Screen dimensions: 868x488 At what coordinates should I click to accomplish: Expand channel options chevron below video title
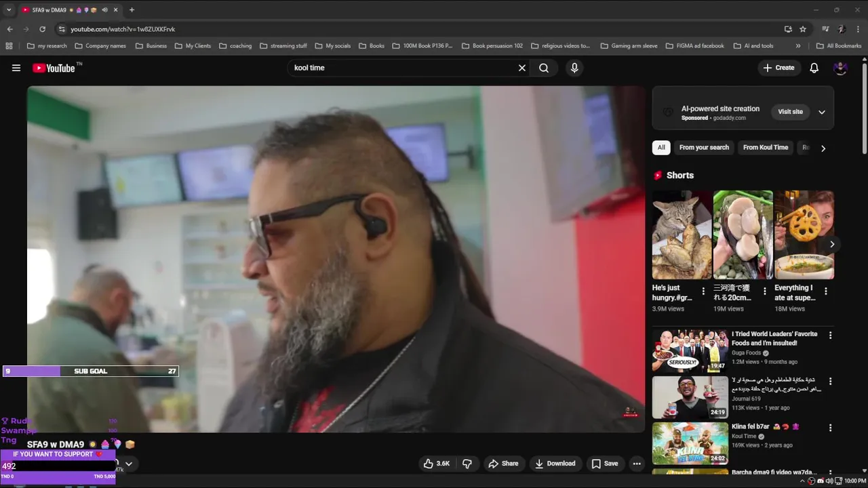pyautogui.click(x=129, y=464)
